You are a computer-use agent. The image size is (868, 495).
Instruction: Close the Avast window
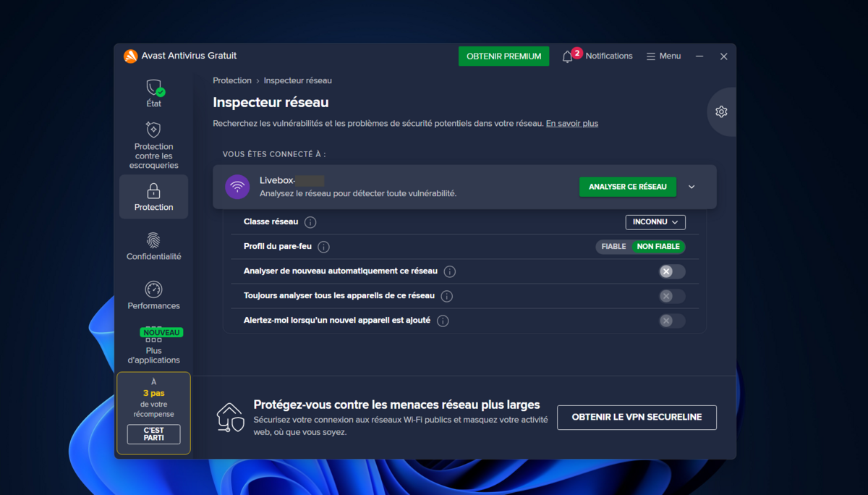tap(723, 56)
